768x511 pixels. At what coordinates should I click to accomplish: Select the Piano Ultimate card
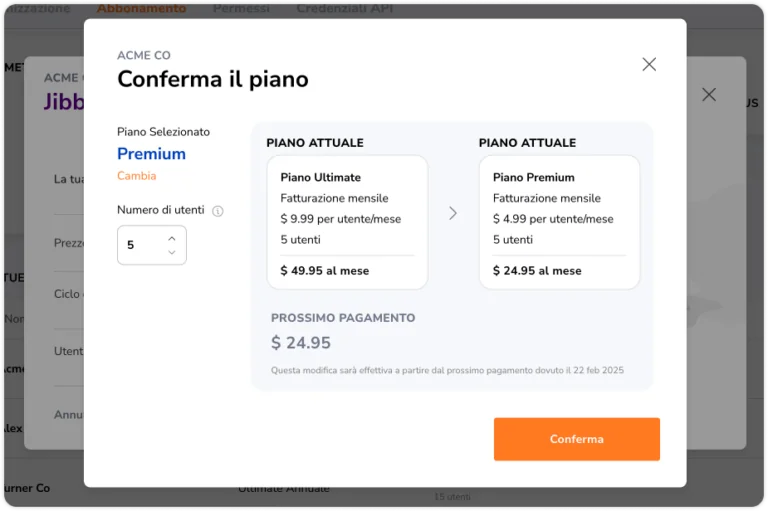pos(347,222)
